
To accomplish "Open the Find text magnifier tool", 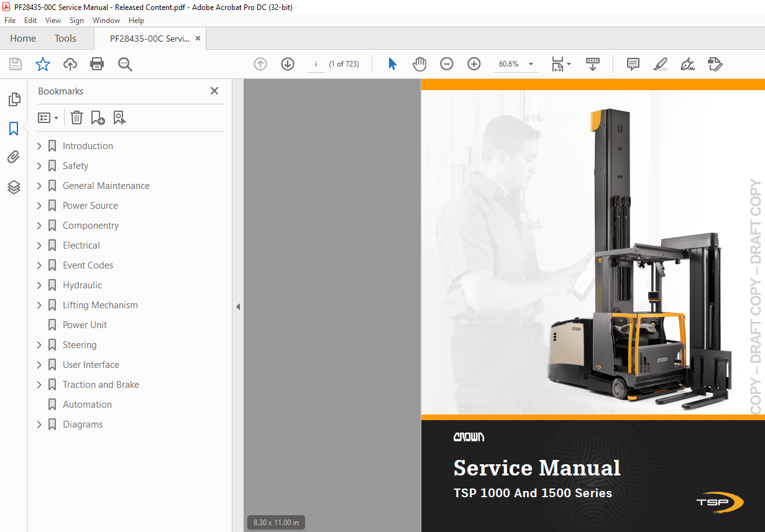I will (125, 64).
